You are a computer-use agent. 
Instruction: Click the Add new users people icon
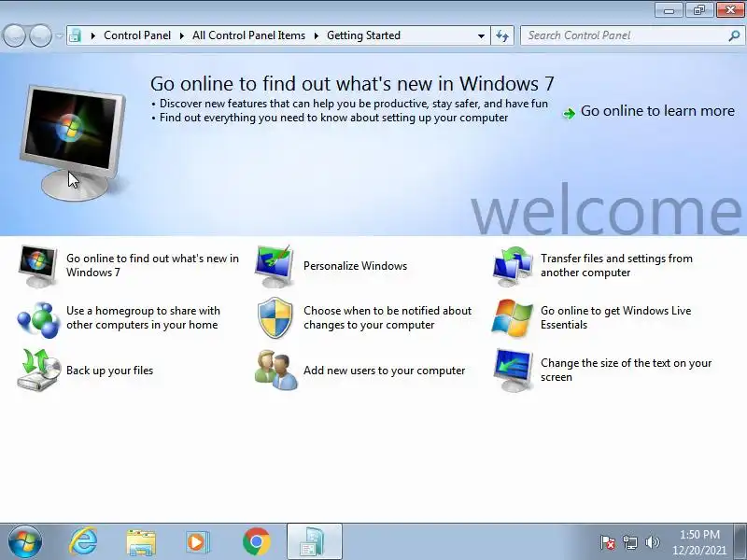(275, 371)
